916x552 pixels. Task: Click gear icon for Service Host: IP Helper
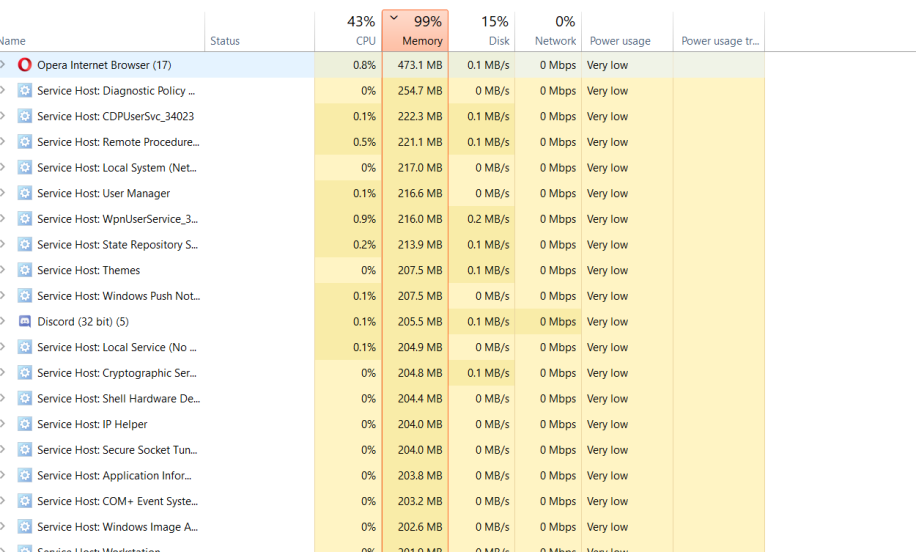[x=25, y=424]
